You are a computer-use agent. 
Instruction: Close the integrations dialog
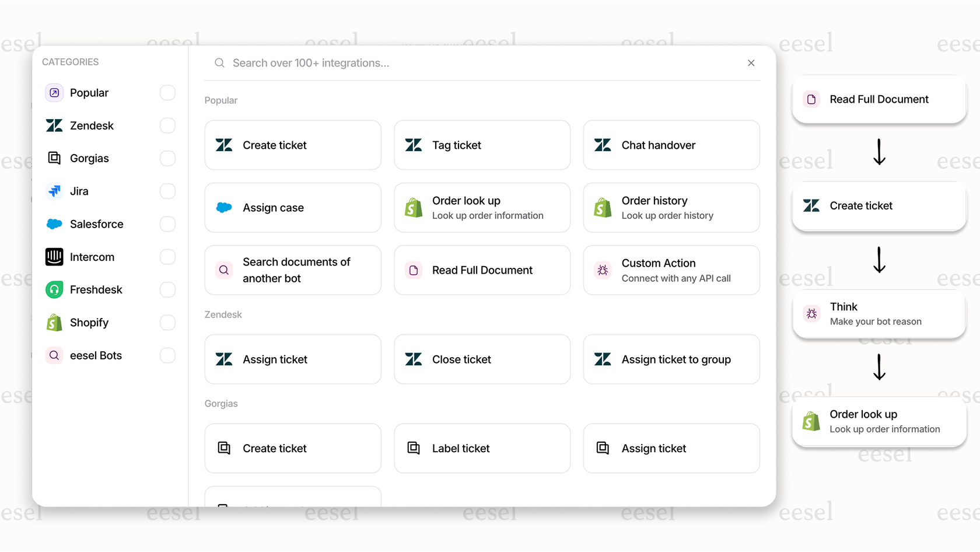point(751,63)
